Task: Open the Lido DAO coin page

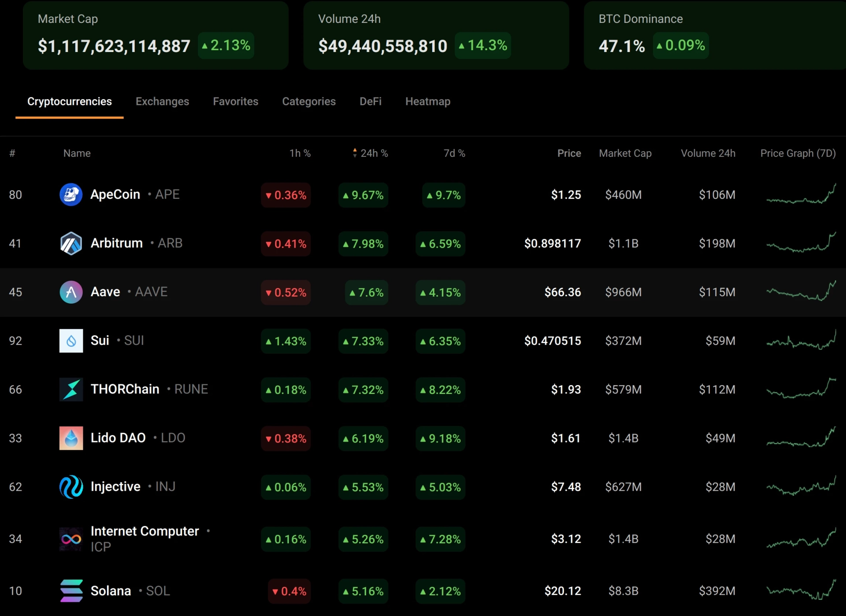Action: click(118, 438)
